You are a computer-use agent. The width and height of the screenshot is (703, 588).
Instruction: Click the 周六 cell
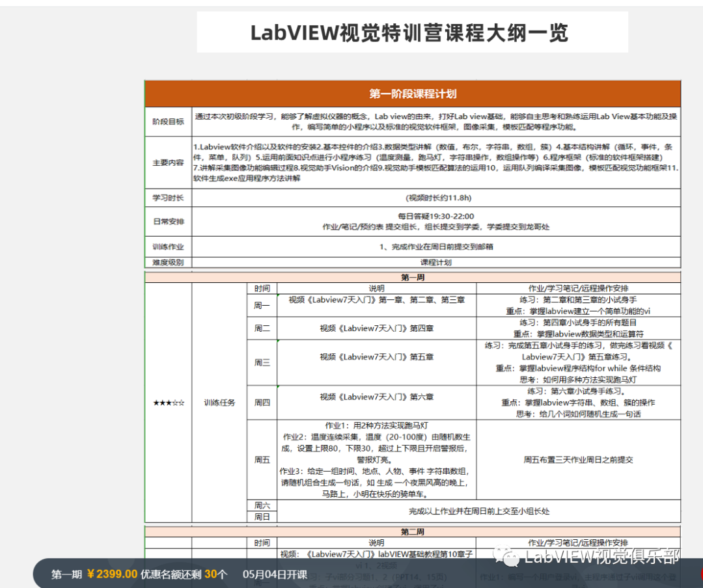coord(262,505)
